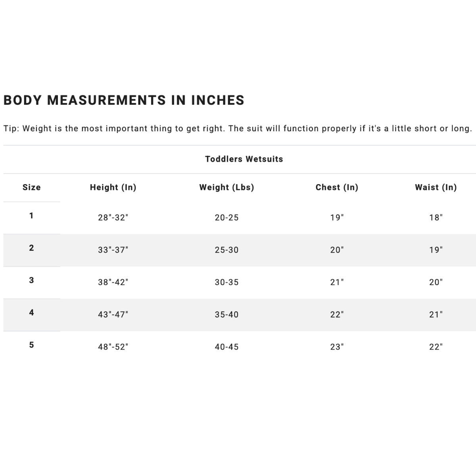Image resolution: width=476 pixels, height=476 pixels.
Task: Click the 21" waist cell in size 4
Action: coord(436,315)
